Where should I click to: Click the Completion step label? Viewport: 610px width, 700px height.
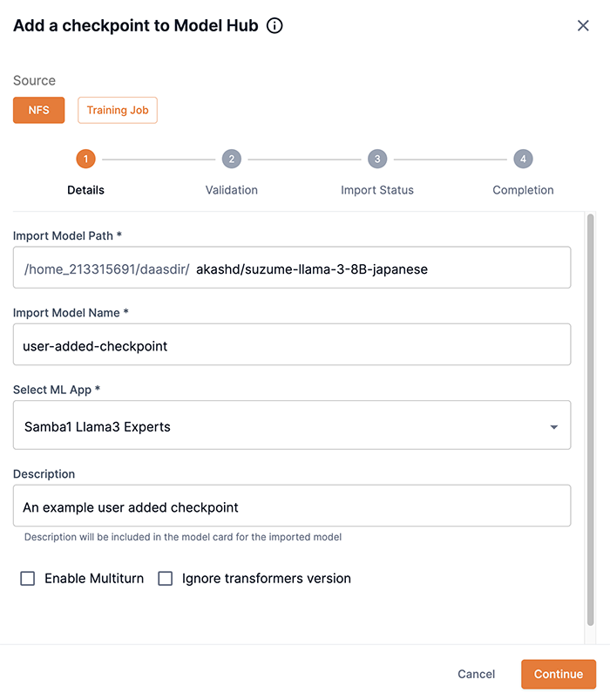pos(523,189)
